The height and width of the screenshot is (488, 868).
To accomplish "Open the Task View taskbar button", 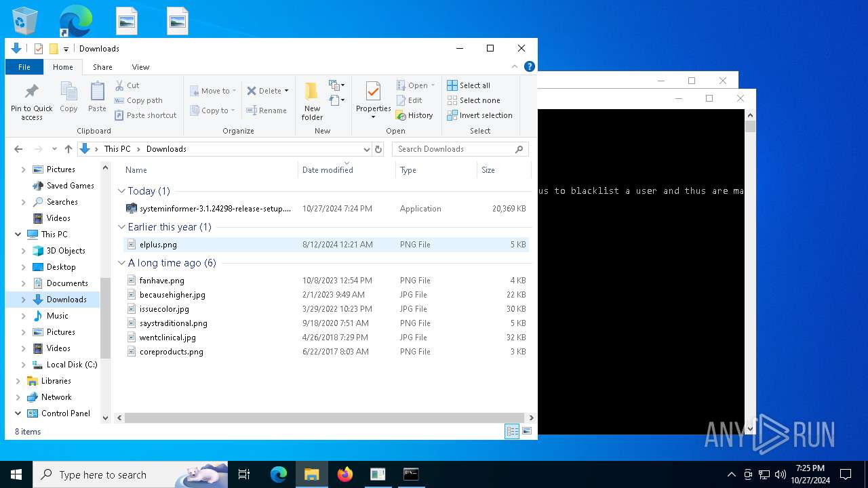I will (x=244, y=474).
